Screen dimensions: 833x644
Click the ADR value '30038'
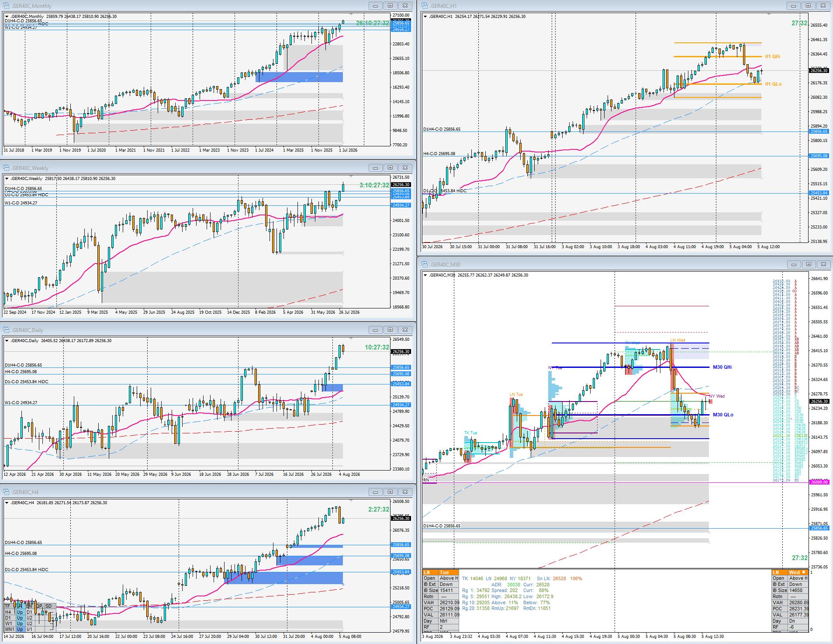[514, 585]
